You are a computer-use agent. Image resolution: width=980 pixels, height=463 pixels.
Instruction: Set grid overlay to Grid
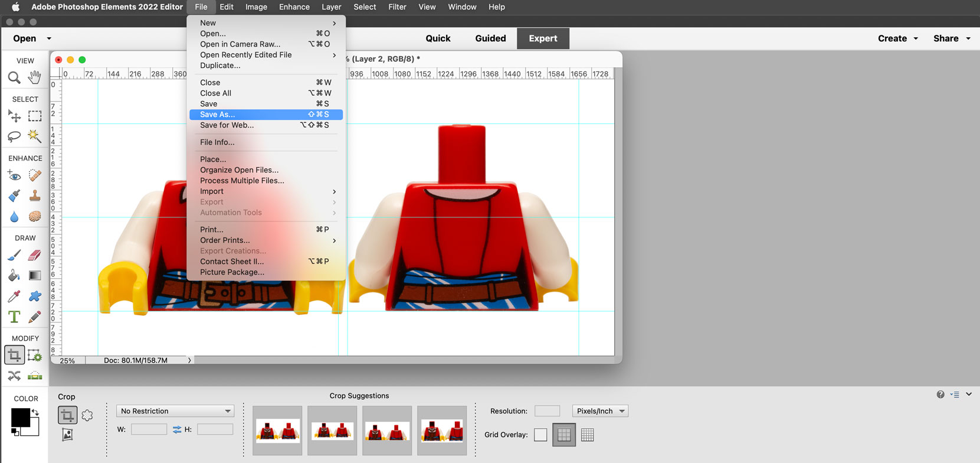pos(587,435)
